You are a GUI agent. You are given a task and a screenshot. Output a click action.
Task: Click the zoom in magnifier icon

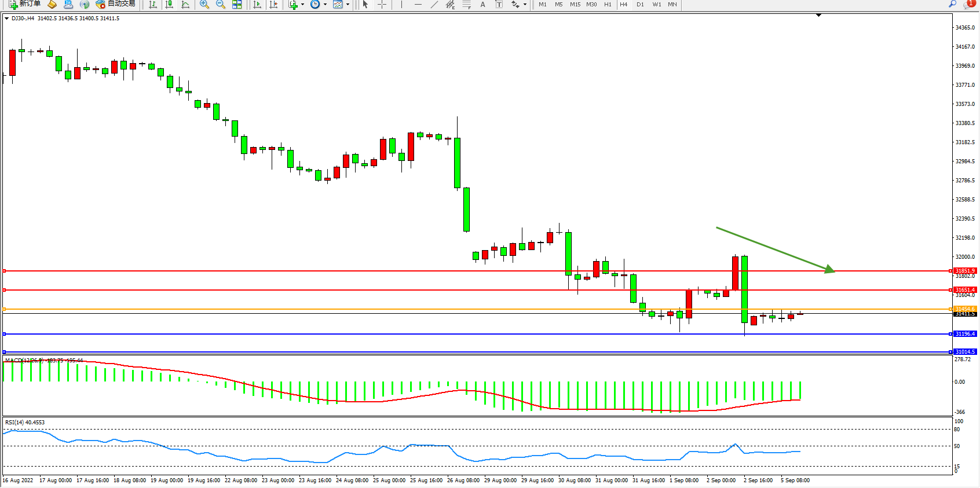click(204, 5)
